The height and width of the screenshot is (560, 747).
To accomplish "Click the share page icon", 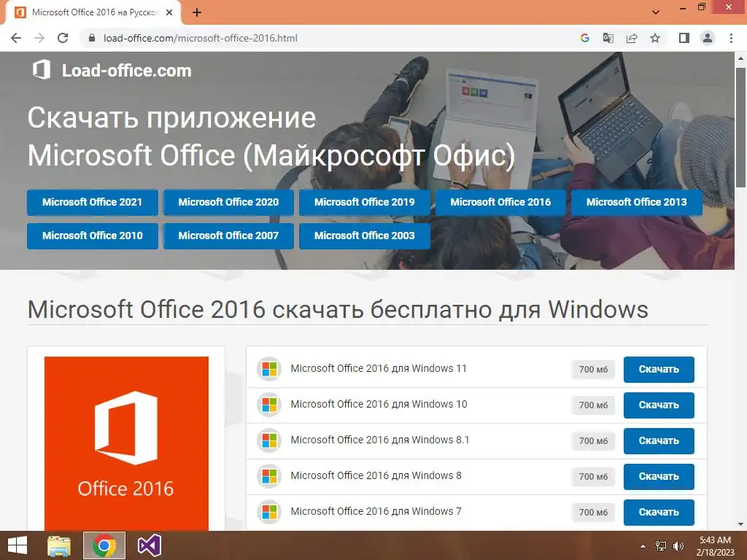I will tap(632, 38).
